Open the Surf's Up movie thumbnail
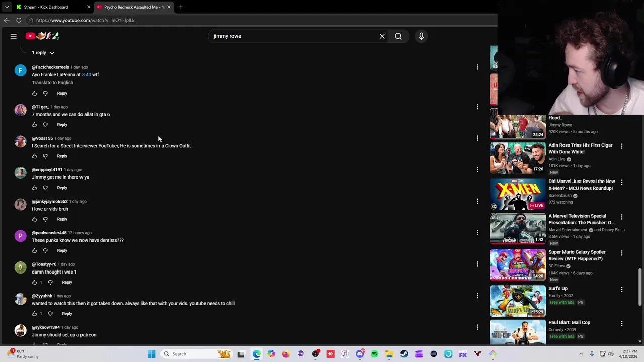 [518, 301]
